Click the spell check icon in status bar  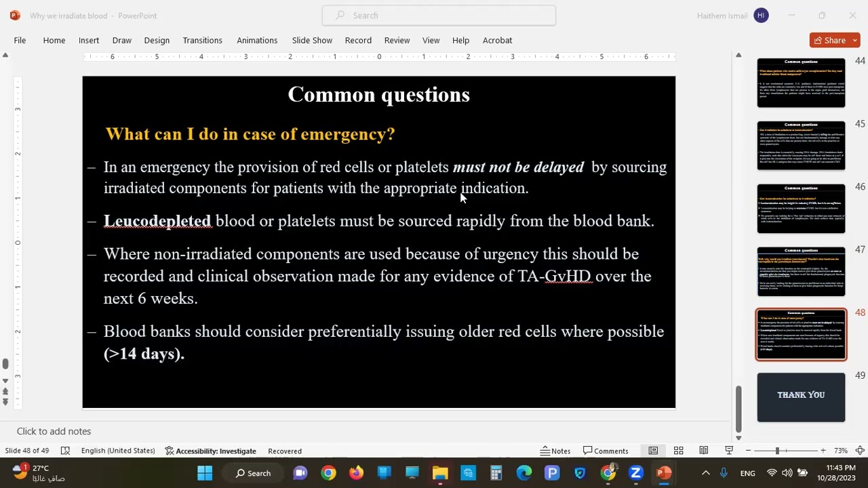point(65,451)
